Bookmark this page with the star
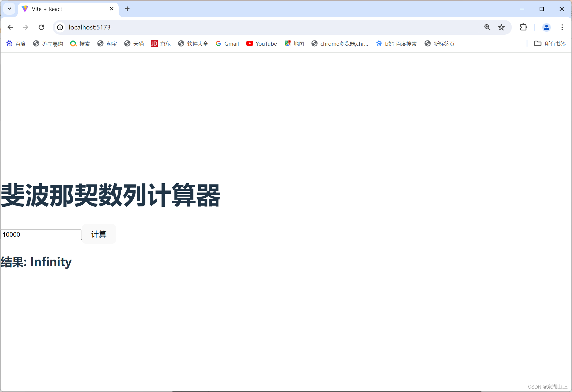 coord(501,27)
